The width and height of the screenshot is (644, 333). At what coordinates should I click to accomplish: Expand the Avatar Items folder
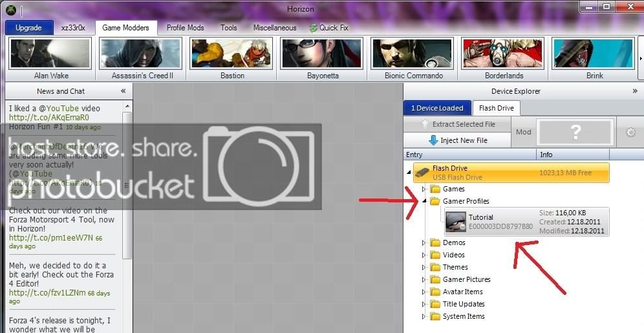tap(424, 292)
